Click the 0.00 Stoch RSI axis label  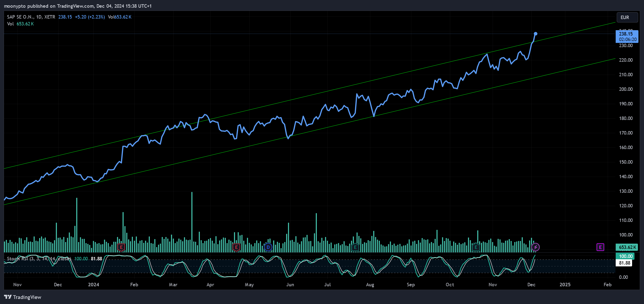pos(624,277)
